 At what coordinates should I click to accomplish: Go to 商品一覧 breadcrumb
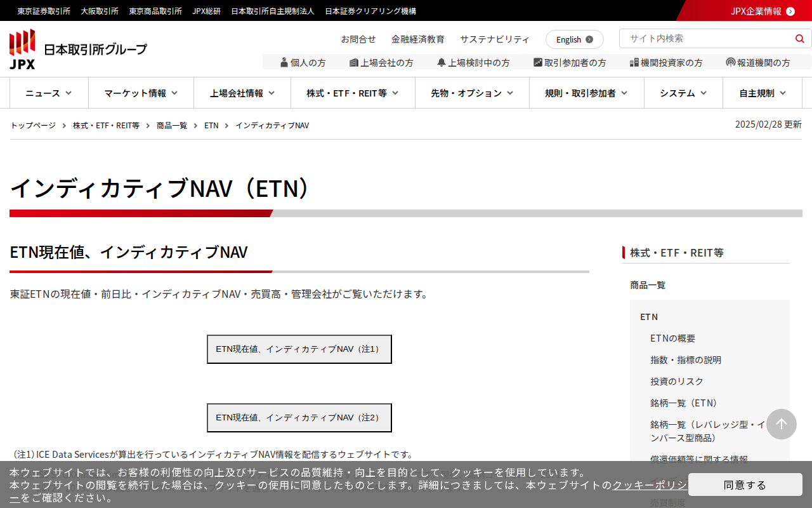point(172,125)
